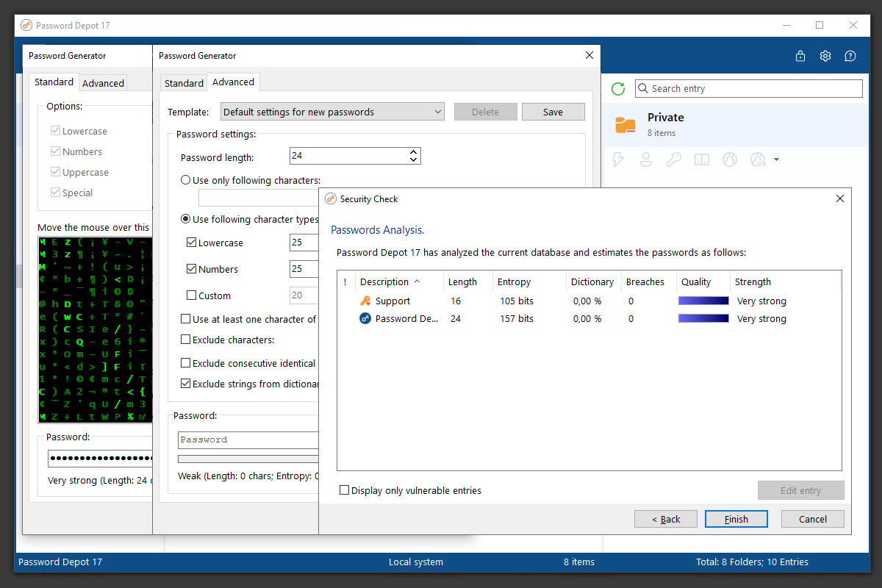Click the Security Check title bar logo
This screenshot has width=882, height=588.
click(x=331, y=198)
